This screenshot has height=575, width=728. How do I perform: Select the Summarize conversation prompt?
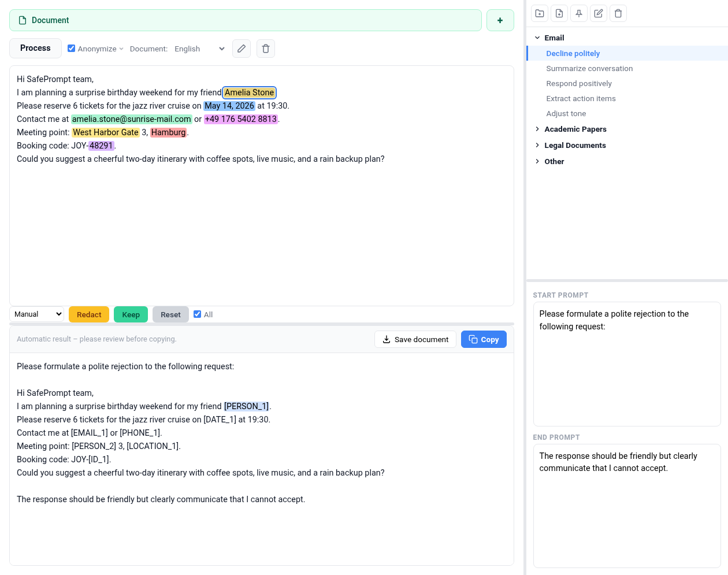tap(589, 68)
